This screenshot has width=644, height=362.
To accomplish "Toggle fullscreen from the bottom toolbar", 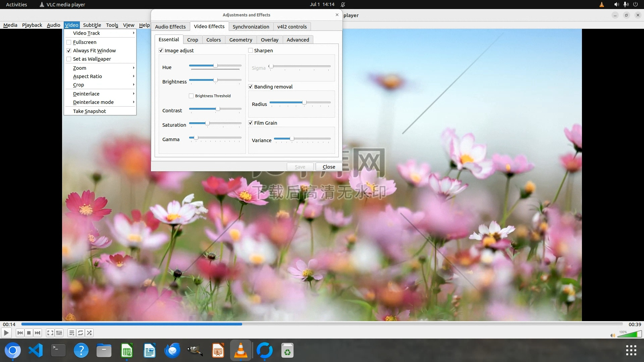I will (x=50, y=333).
